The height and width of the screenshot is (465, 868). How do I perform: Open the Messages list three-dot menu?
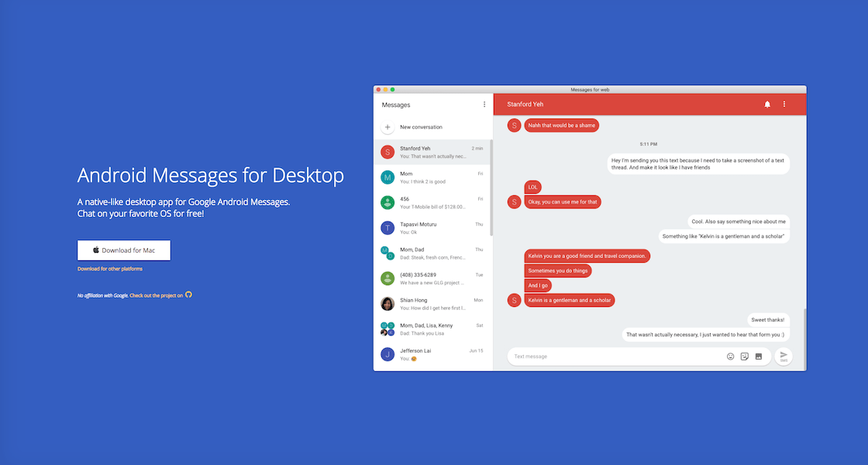click(x=484, y=103)
